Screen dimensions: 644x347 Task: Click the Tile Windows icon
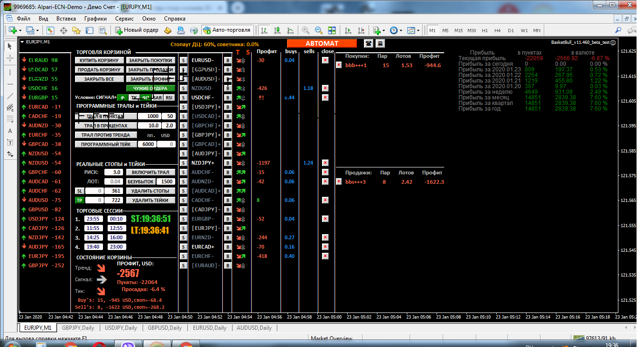click(x=332, y=30)
